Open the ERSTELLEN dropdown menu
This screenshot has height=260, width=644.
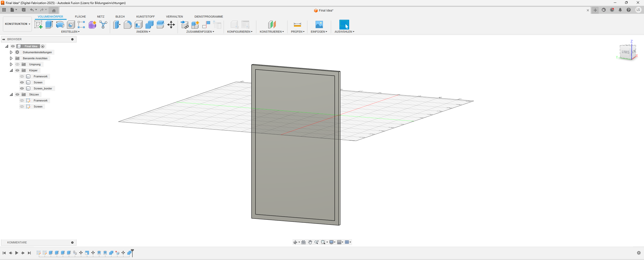tap(70, 32)
